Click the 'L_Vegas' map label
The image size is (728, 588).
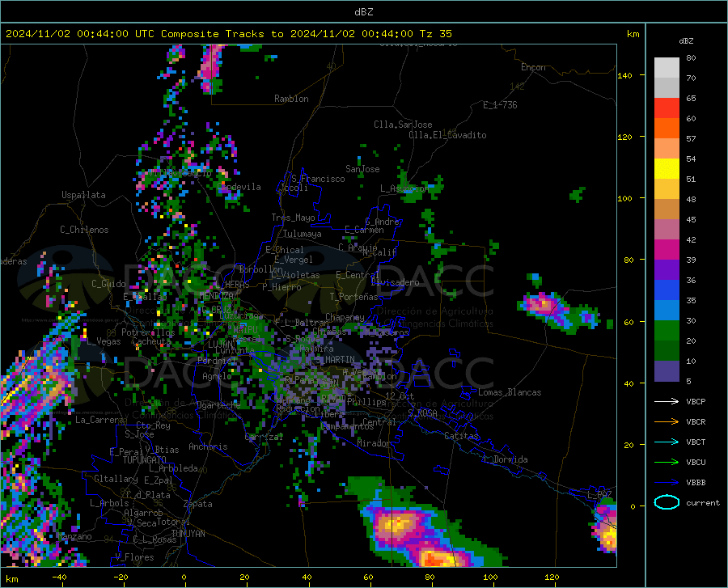tap(104, 341)
